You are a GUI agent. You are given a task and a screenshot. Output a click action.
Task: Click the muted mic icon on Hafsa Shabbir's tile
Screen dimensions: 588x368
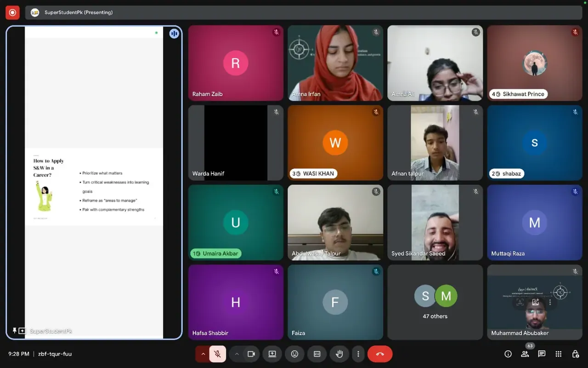[276, 271]
